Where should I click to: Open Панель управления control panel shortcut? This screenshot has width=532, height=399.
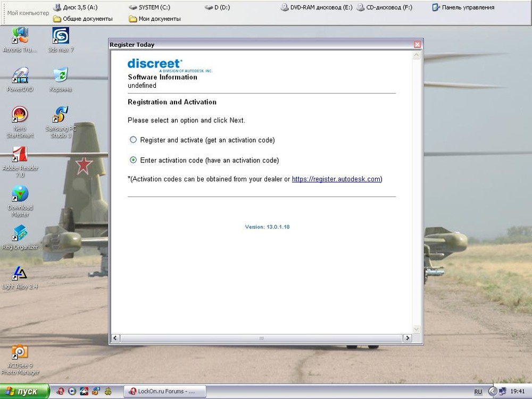(x=463, y=7)
